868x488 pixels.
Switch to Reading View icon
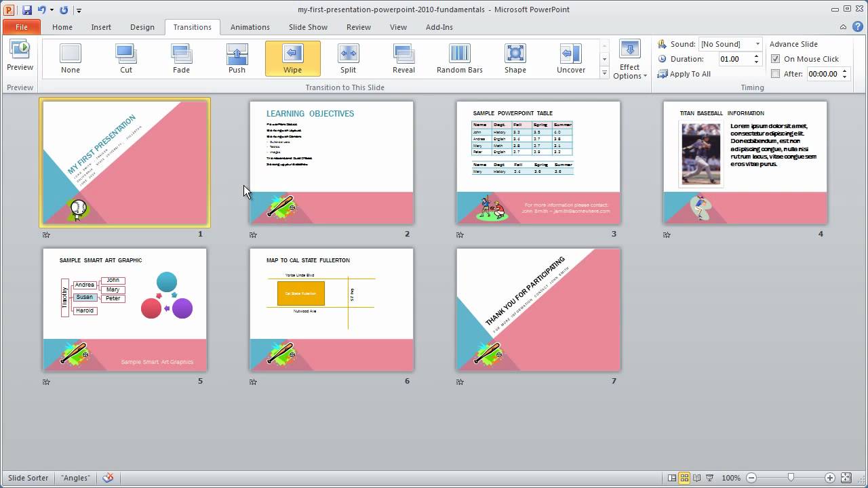click(696, 478)
